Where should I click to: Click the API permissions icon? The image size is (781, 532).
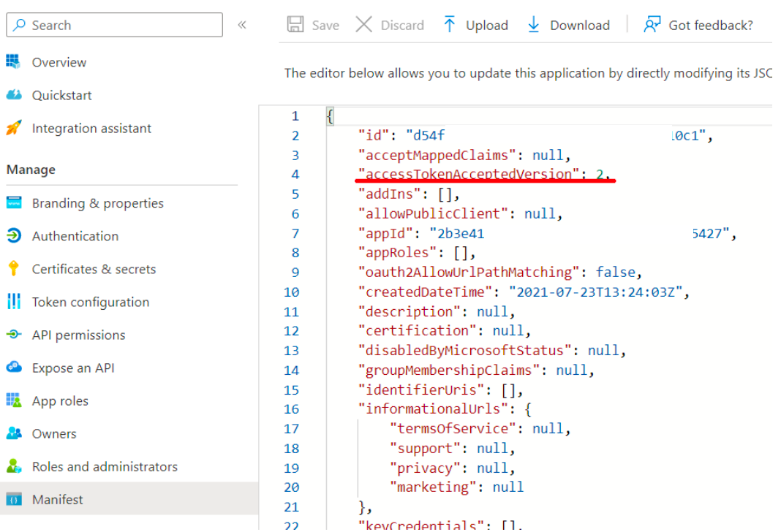13,335
